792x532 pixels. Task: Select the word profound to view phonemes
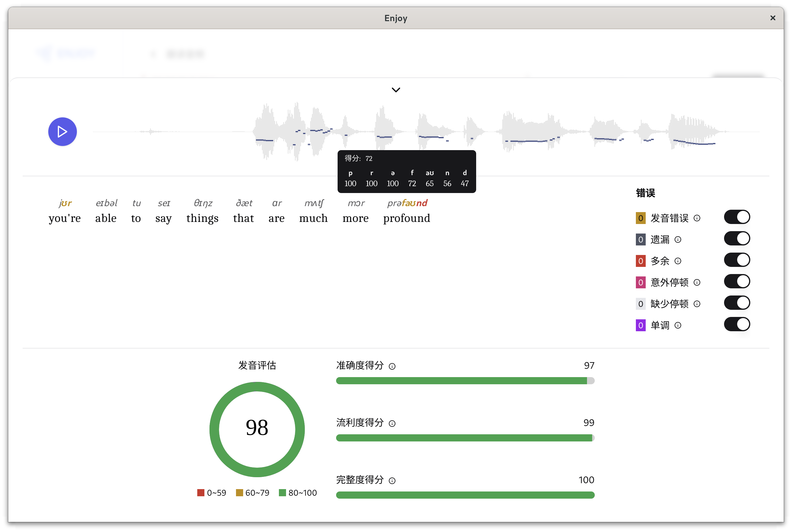(x=406, y=218)
